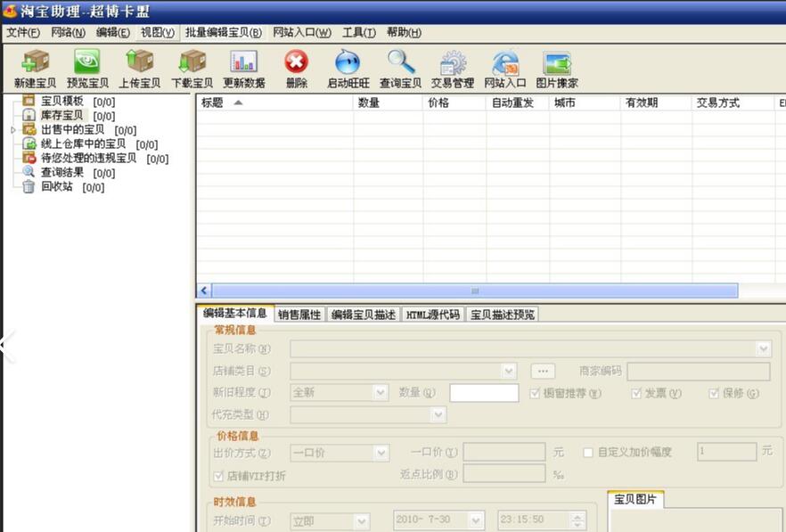Open the 网络(N) menu

point(68,33)
